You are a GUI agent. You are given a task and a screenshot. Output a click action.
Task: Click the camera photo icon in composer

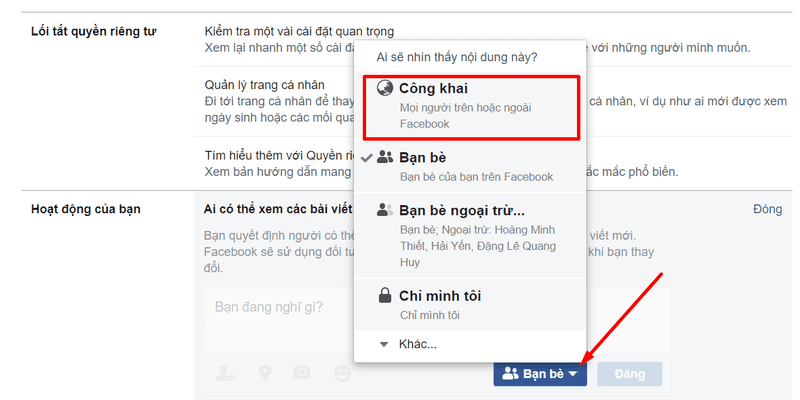pyautogui.click(x=302, y=373)
